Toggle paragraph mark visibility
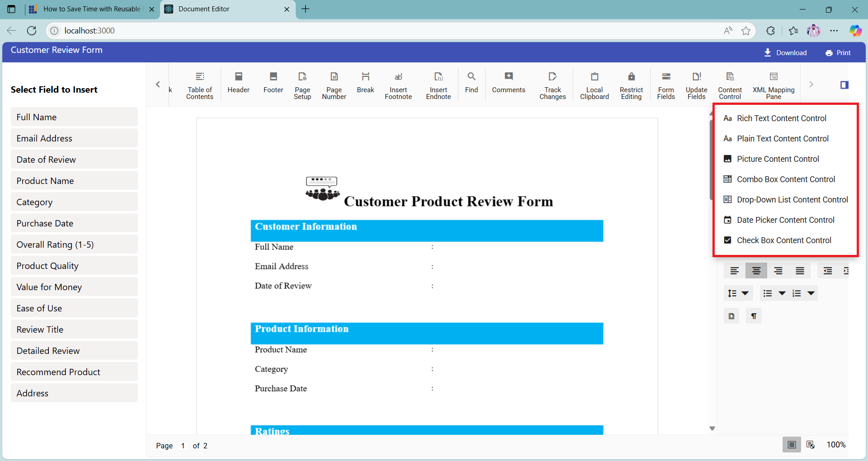868x461 pixels. [753, 315]
